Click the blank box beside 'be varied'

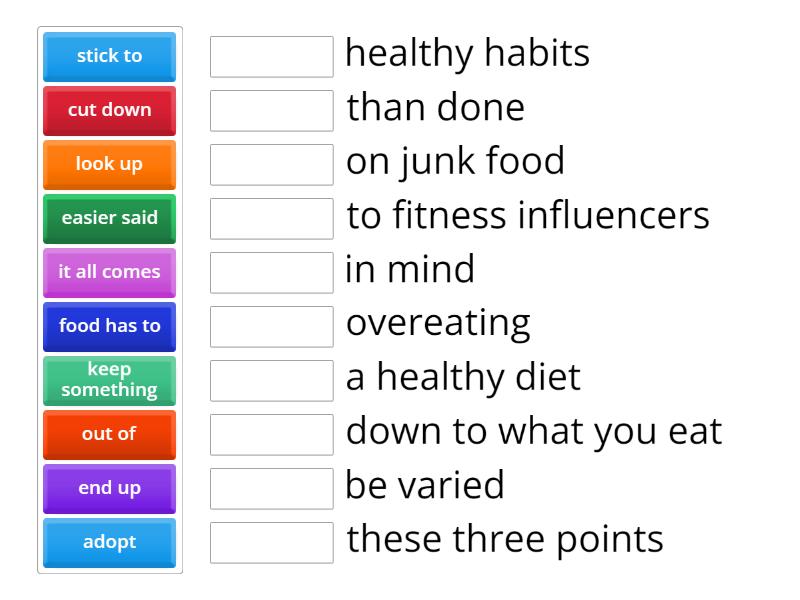pos(271,489)
